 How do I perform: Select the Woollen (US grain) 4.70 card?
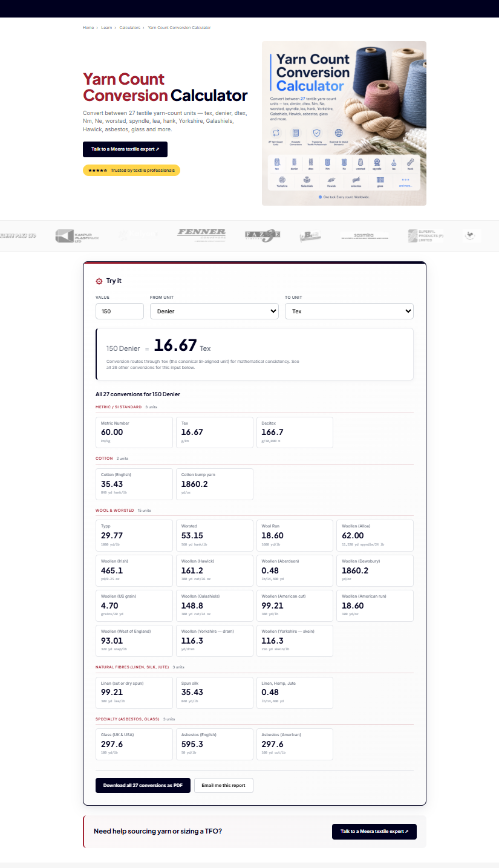[x=134, y=605]
